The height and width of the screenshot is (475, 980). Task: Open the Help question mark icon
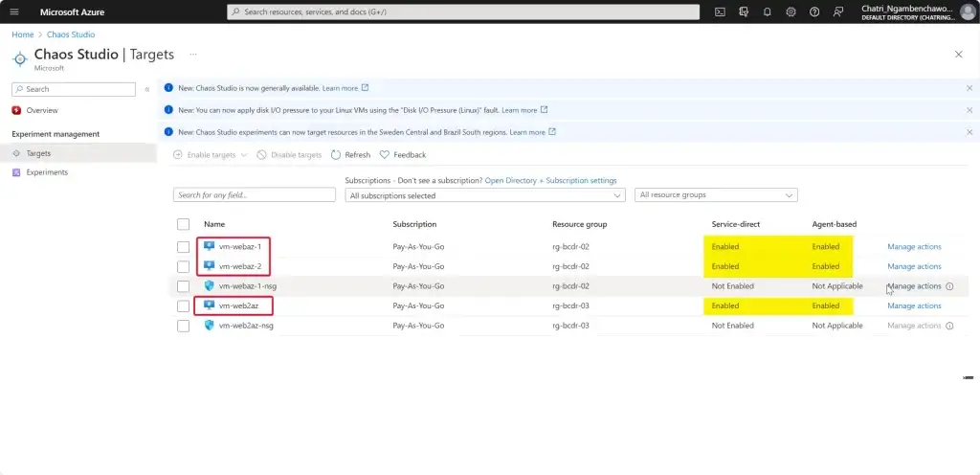[814, 11]
